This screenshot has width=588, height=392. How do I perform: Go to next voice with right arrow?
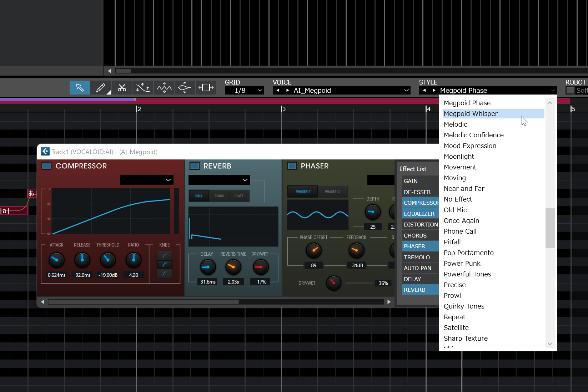click(x=287, y=90)
